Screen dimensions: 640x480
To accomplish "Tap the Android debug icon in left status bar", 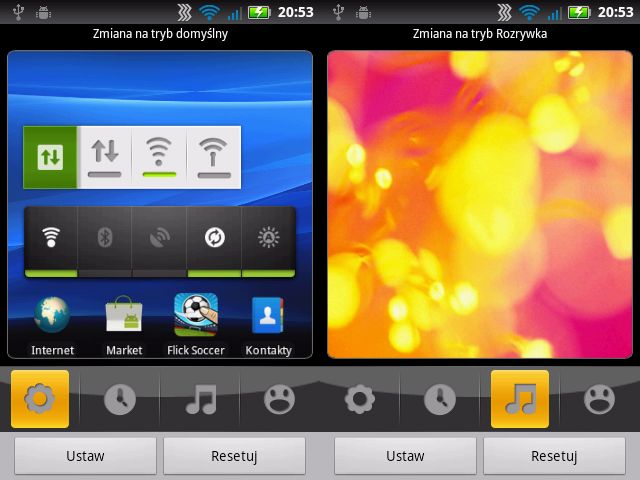I will pos(43,13).
